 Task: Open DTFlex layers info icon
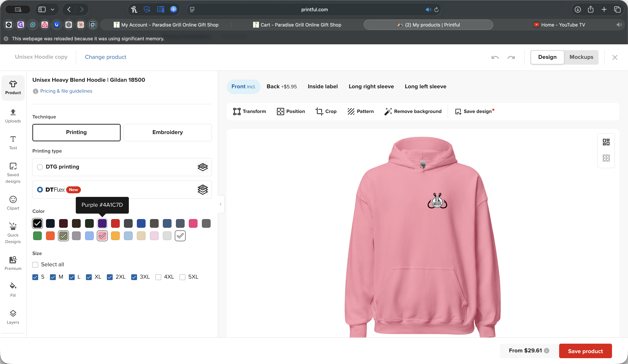(203, 190)
